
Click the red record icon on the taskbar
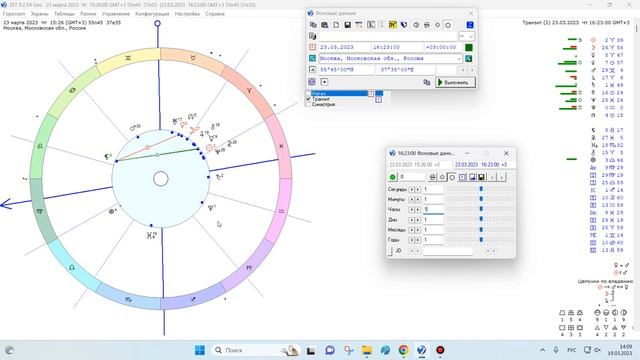pos(440,350)
